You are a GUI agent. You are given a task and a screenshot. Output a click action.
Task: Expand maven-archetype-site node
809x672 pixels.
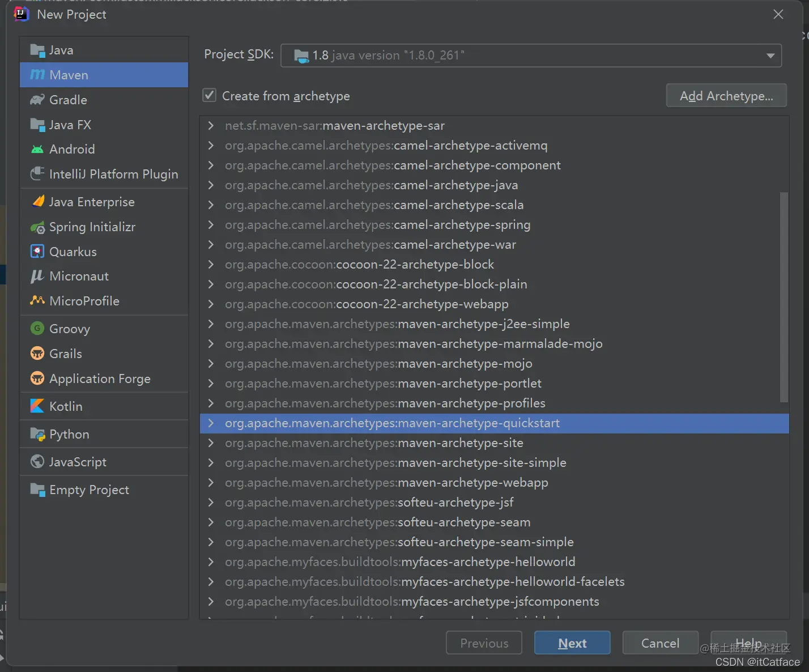(x=211, y=443)
